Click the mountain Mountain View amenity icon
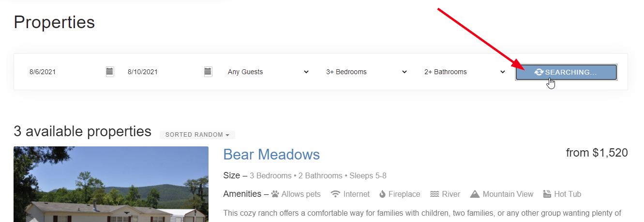The image size is (644, 222). [x=475, y=194]
